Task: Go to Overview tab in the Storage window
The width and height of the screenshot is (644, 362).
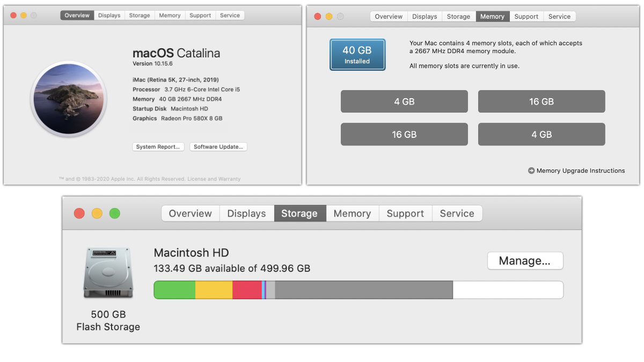Action: tap(191, 213)
